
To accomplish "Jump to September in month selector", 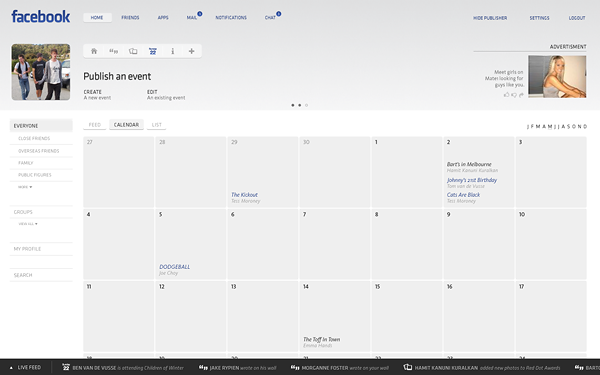I will [x=569, y=127].
